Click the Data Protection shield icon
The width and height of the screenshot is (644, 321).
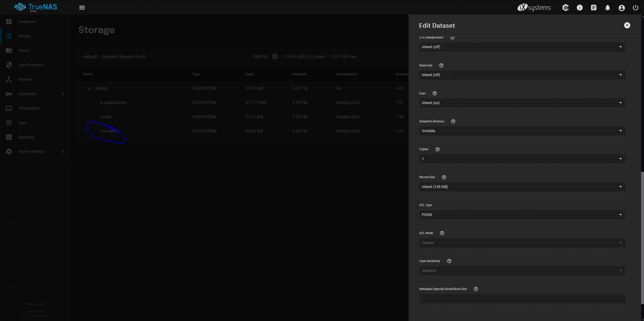pyautogui.click(x=9, y=65)
